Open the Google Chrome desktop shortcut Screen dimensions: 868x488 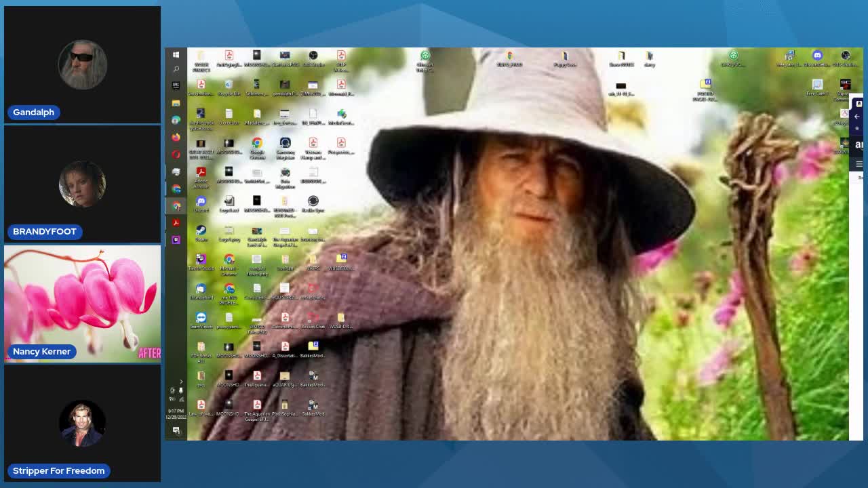[x=257, y=147]
